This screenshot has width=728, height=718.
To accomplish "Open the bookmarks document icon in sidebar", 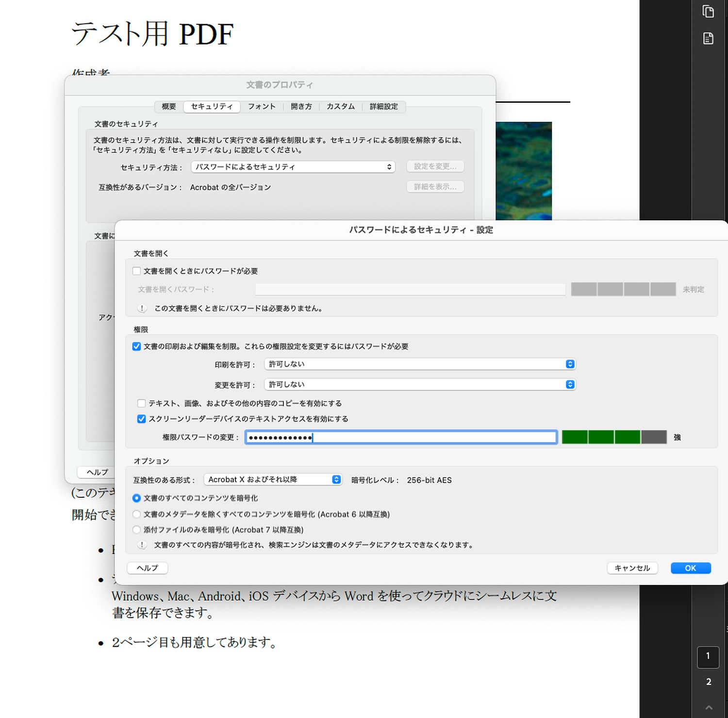I will 708,38.
